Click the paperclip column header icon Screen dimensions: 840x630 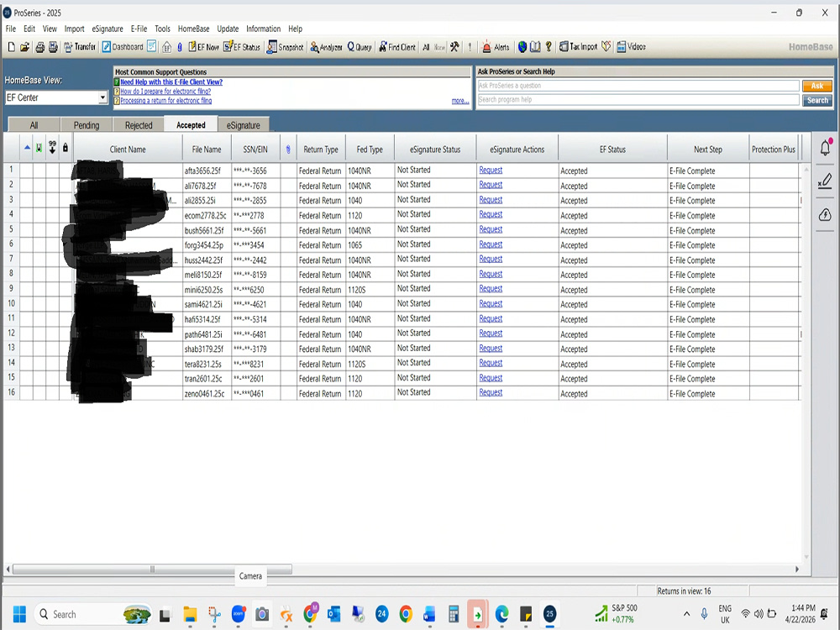(288, 150)
